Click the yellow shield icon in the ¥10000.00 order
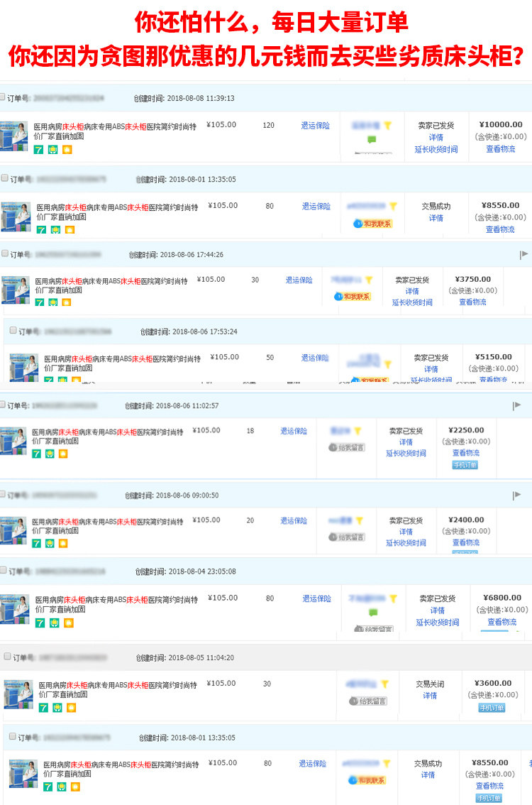 (x=52, y=149)
